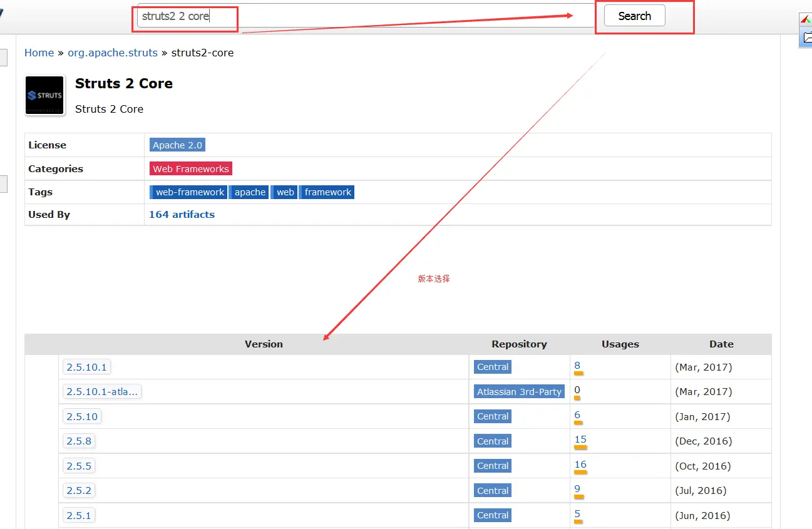Click the Used By row label

click(x=49, y=214)
